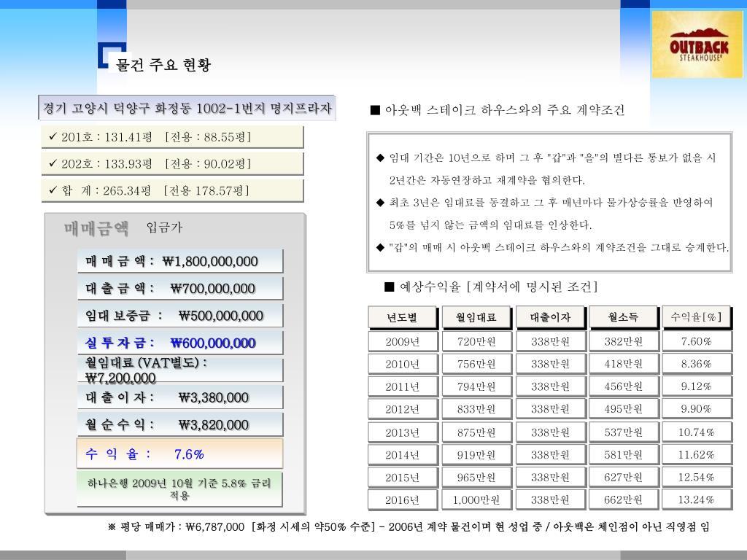
Task: Click the address bar '경기 고양시 덕양구 화정동 1002-1번지 명지프라자'
Action: (187, 108)
